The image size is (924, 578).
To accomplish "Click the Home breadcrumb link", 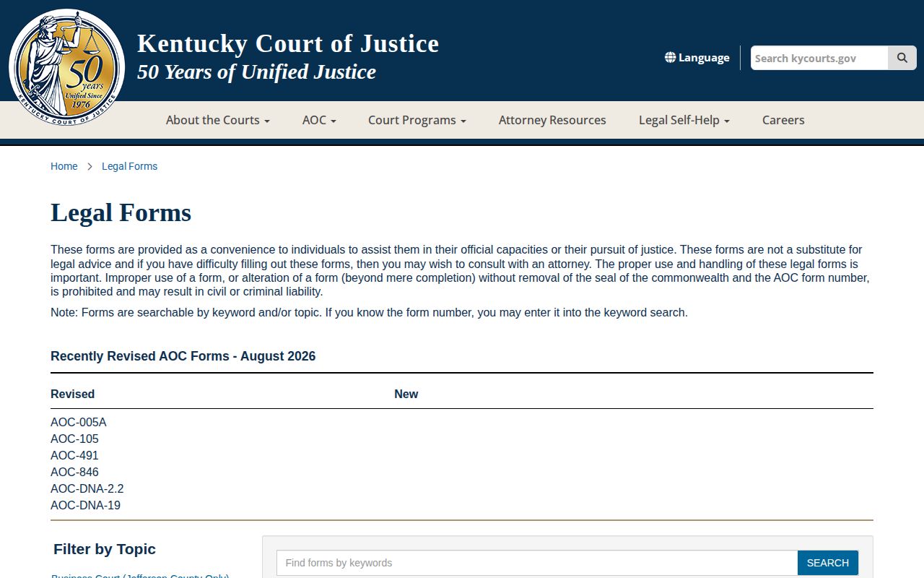I will [x=64, y=166].
